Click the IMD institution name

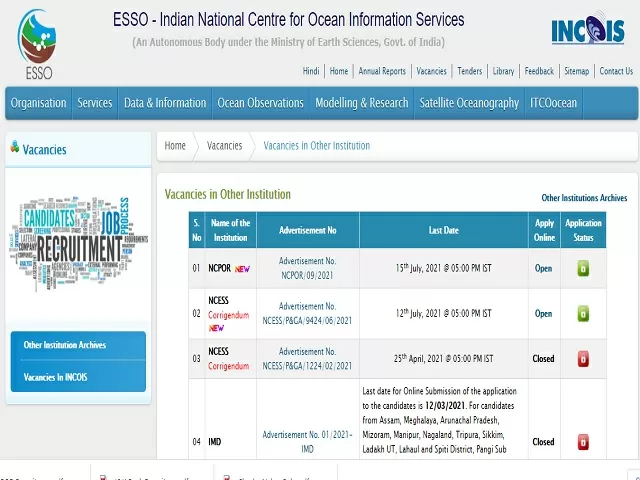(x=215, y=442)
